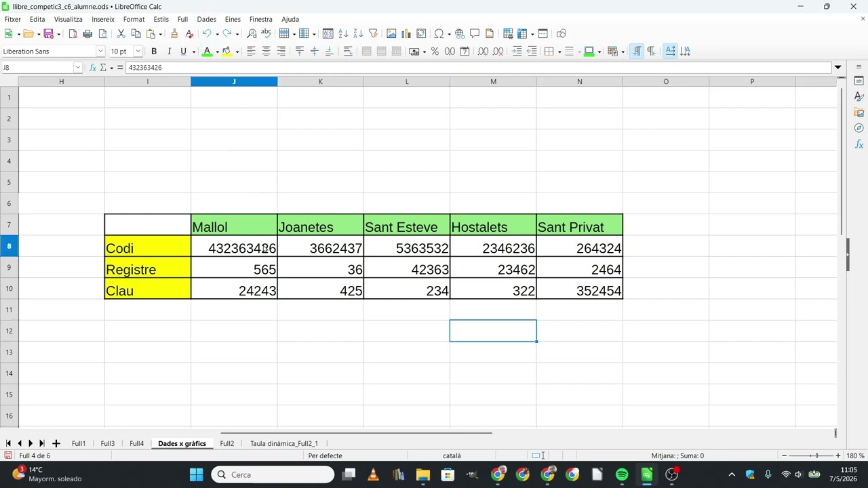Screen dimensions: 868x488
Task: Toggle Center horizontally alignment
Action: (x=266, y=52)
